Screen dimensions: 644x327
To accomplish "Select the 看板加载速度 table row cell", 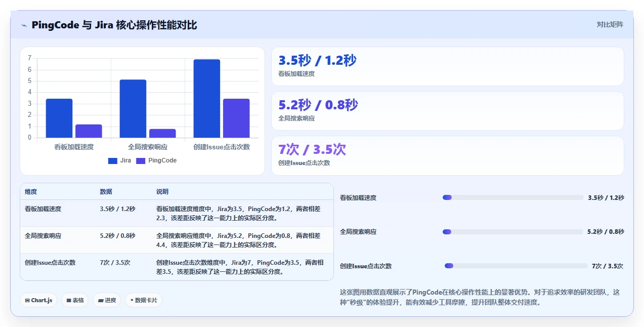I will coord(43,209).
